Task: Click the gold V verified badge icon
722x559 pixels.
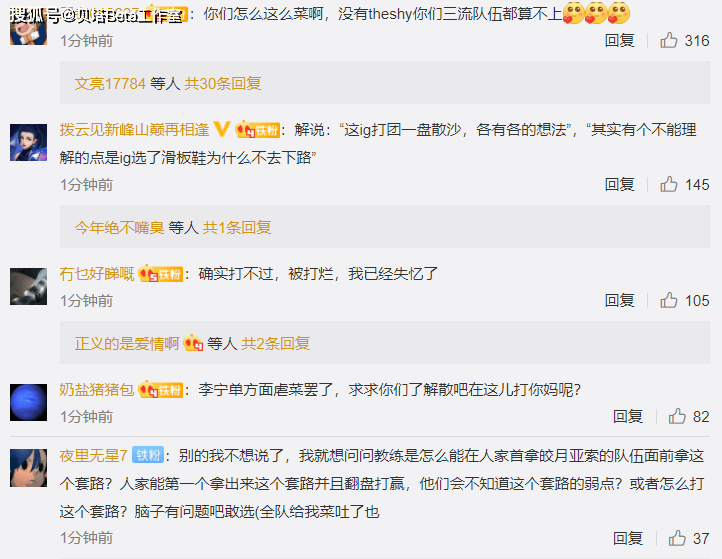Action: (221, 129)
